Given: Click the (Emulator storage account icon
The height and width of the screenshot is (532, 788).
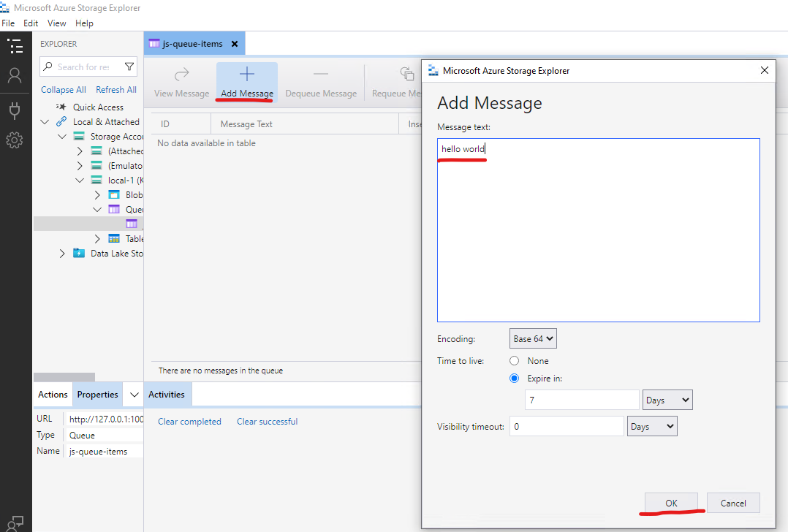Looking at the screenshot, I should click(96, 165).
